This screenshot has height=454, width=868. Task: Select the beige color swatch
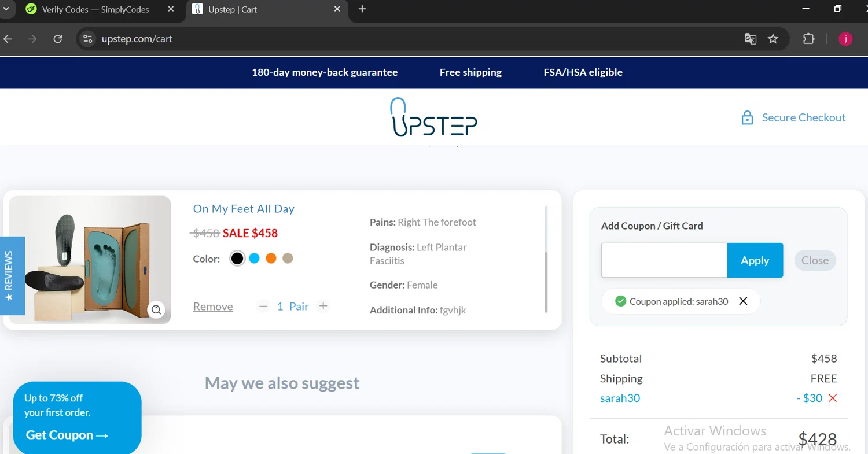pyautogui.click(x=288, y=259)
